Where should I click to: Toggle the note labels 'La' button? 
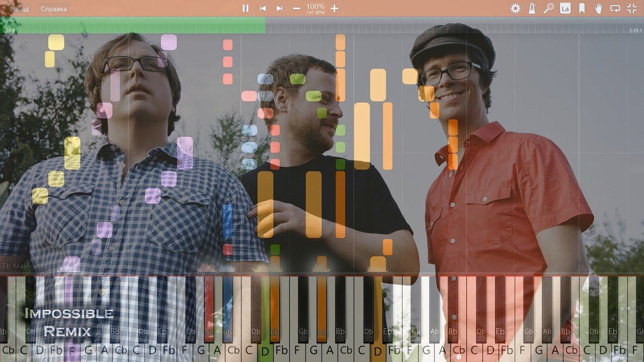(565, 8)
